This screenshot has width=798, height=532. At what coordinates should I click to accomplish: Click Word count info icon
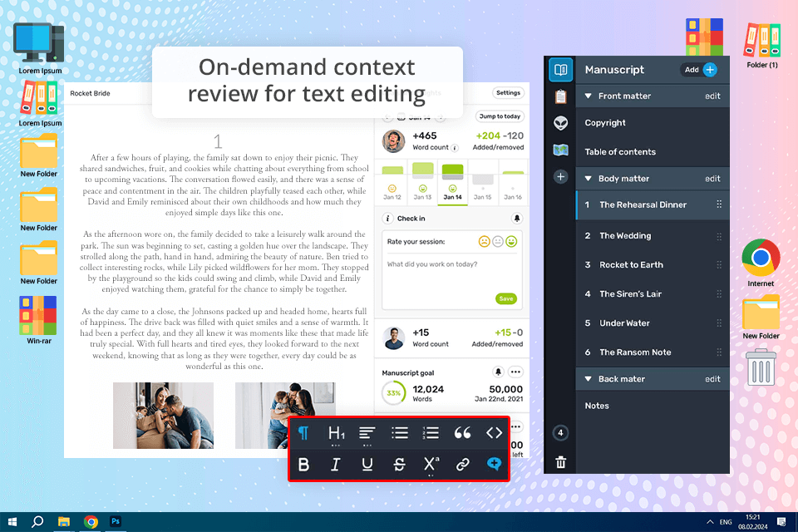455,148
